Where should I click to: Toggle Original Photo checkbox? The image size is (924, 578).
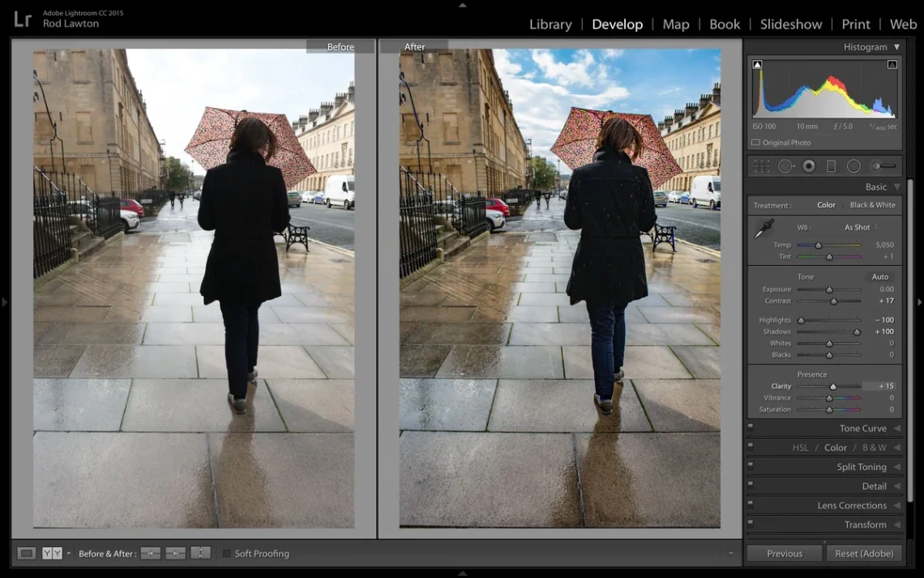coord(755,143)
